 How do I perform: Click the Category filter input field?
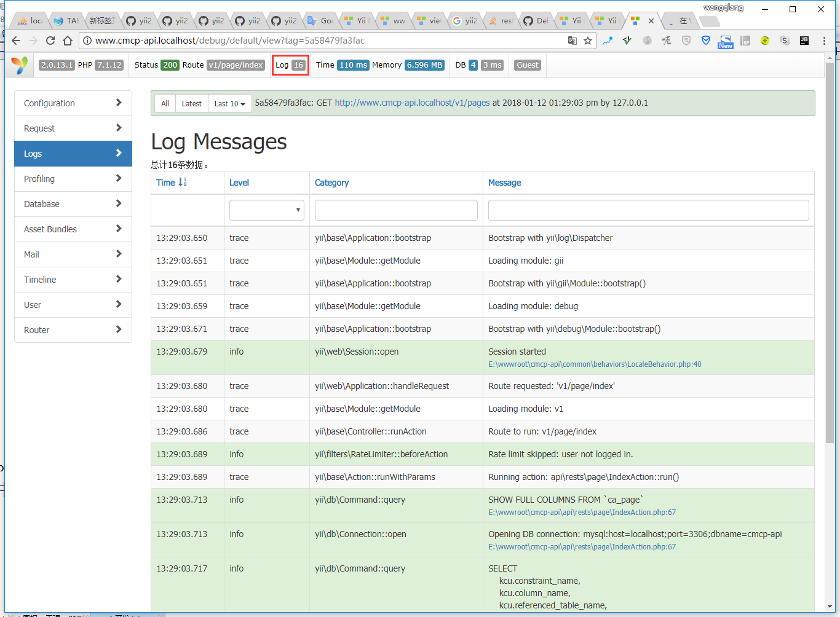pos(396,210)
